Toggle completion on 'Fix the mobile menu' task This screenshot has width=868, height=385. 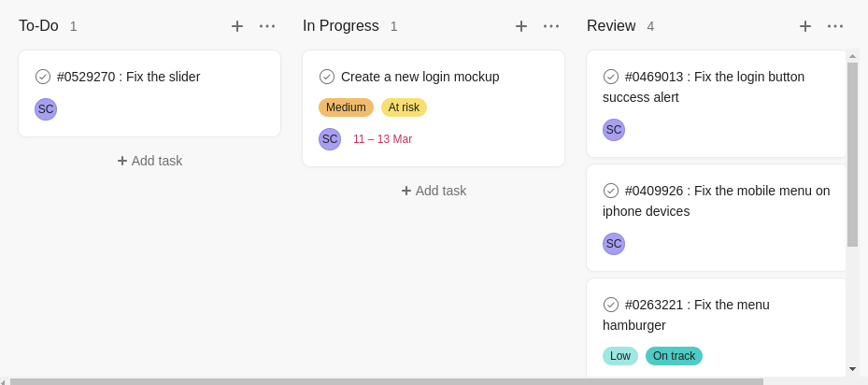(610, 191)
